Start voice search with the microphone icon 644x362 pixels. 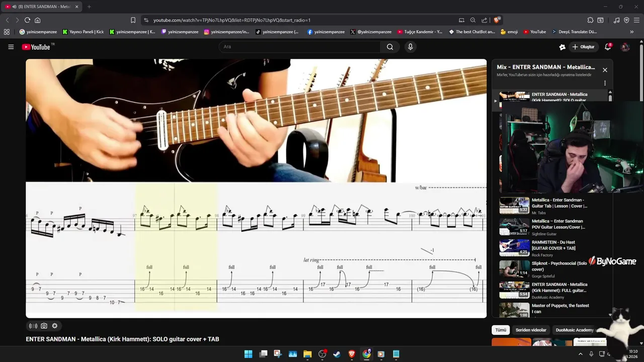pyautogui.click(x=411, y=47)
